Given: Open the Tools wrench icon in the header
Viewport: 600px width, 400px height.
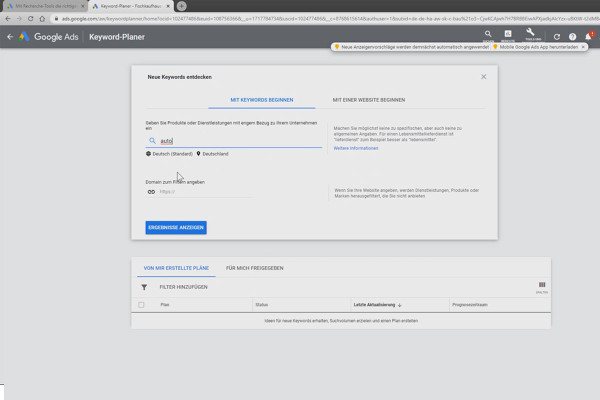Looking at the screenshot, I should tap(530, 33).
